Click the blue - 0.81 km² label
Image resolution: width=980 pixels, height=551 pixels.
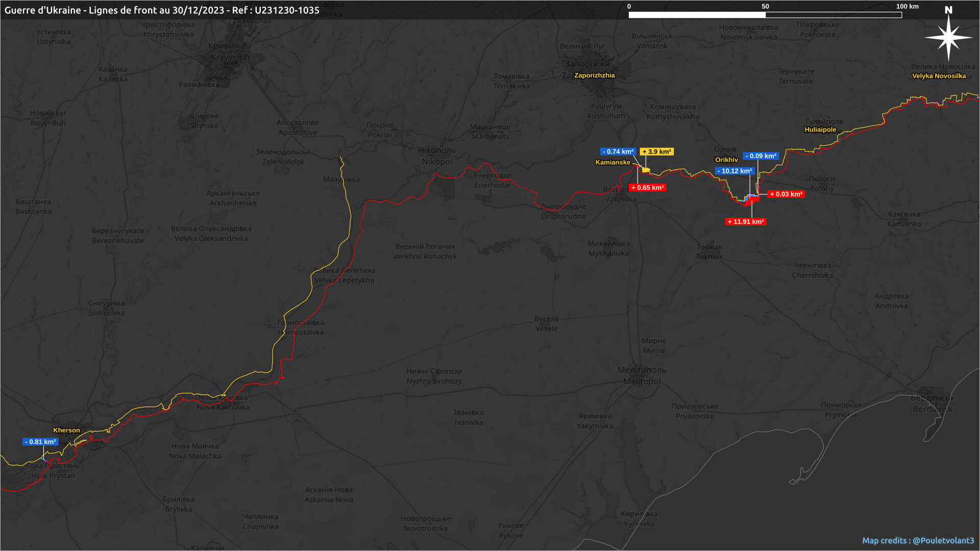pos(40,442)
